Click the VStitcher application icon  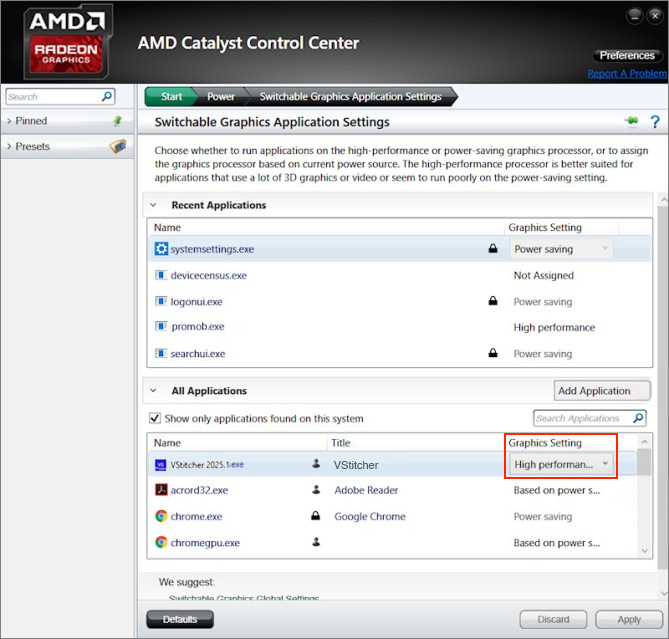click(x=160, y=465)
